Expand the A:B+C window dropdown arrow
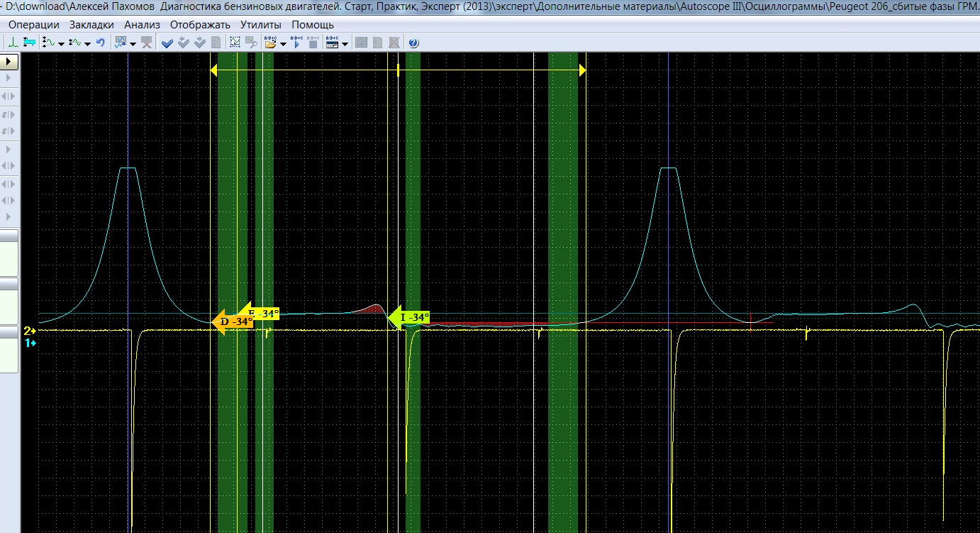The image size is (980, 533). coord(345,44)
